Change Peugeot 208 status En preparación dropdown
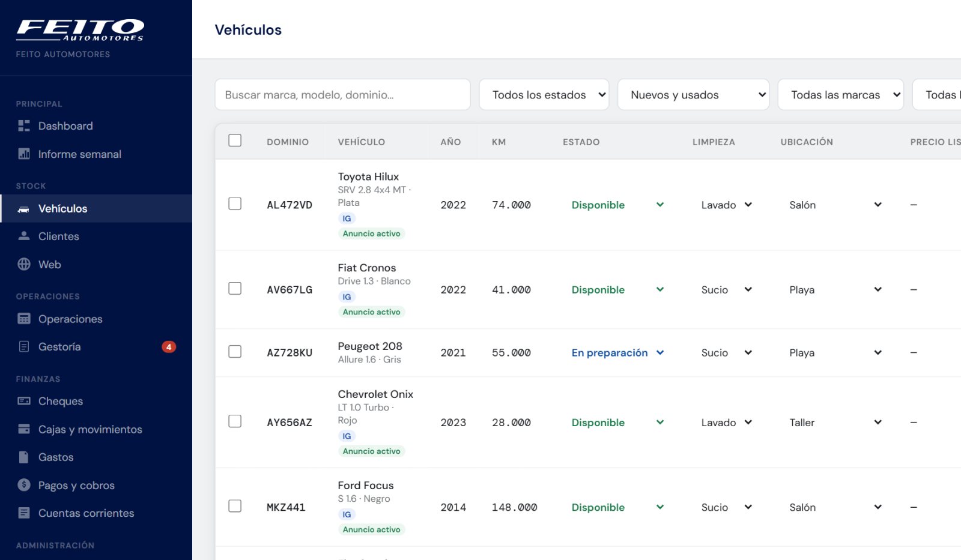The image size is (961, 560). point(617,352)
